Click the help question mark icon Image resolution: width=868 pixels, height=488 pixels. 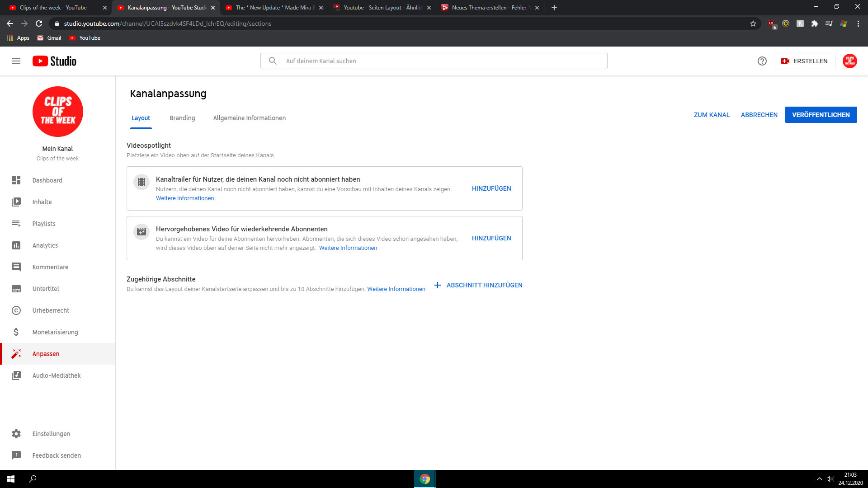pos(762,61)
